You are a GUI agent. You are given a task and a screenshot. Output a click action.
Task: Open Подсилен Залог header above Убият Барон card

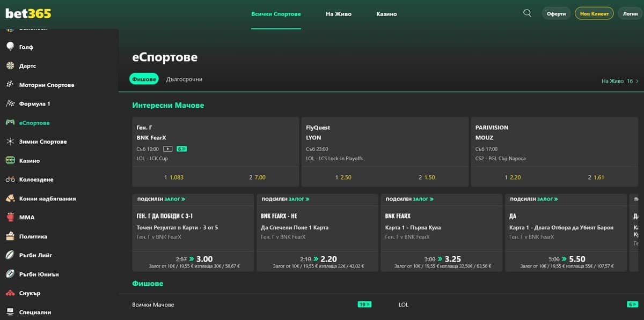tap(534, 199)
